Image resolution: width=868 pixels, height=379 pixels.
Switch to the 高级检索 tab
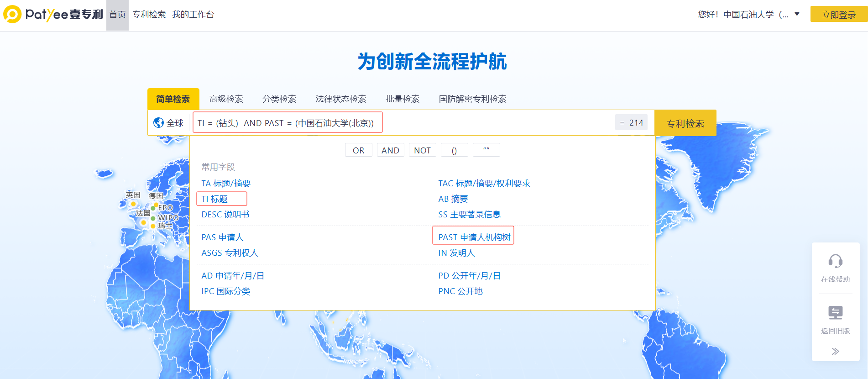[226, 99]
